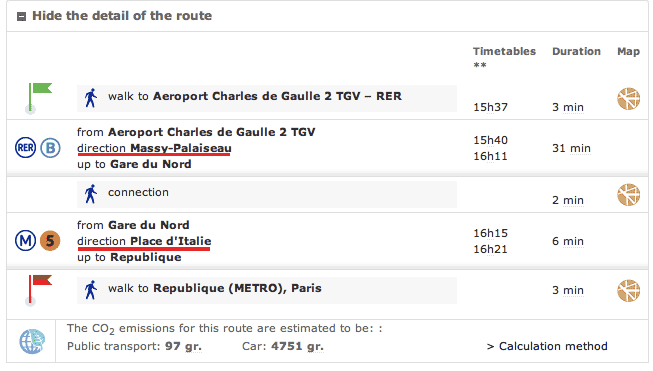Click walk to Republique (METRO), Paris row

click(267, 290)
